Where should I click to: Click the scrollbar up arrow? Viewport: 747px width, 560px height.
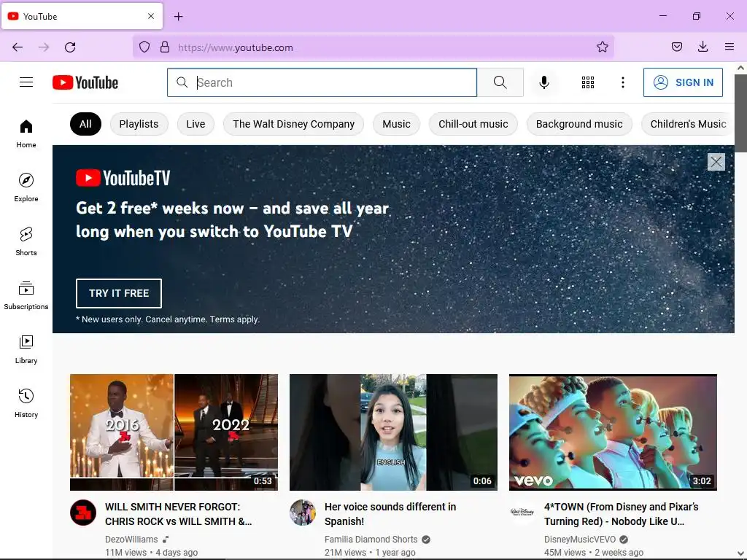pos(741,68)
